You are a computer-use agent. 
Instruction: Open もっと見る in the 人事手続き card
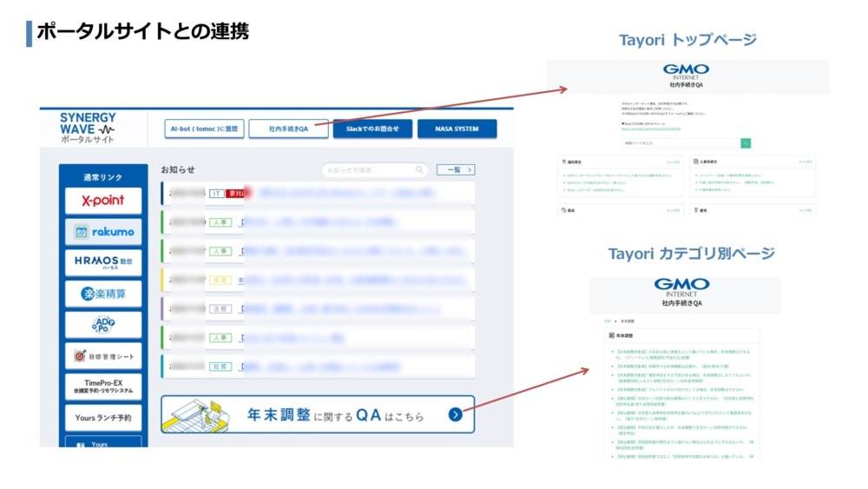pyautogui.click(x=806, y=162)
